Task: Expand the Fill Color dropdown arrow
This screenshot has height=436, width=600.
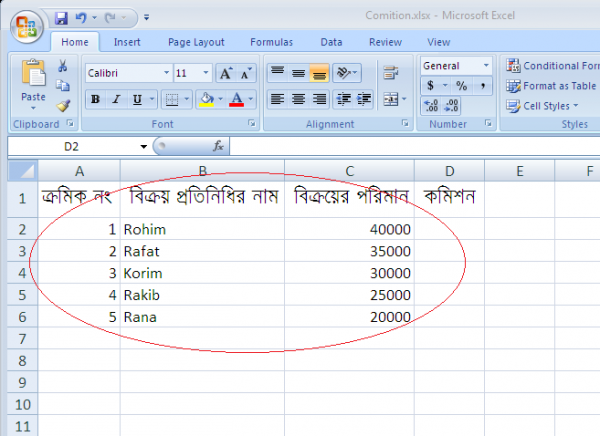Action: (x=220, y=100)
